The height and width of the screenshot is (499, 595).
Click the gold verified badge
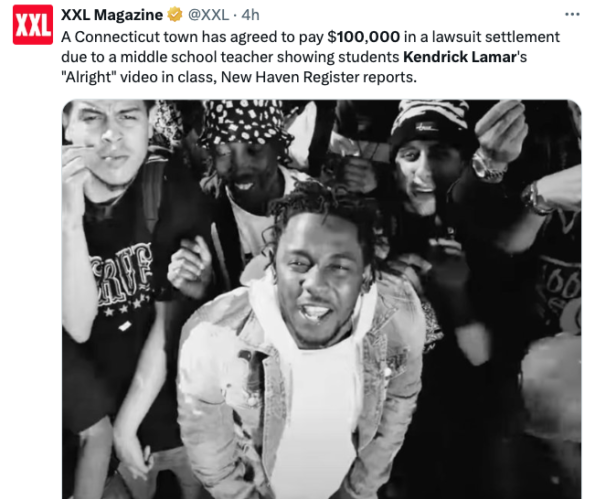click(x=175, y=15)
